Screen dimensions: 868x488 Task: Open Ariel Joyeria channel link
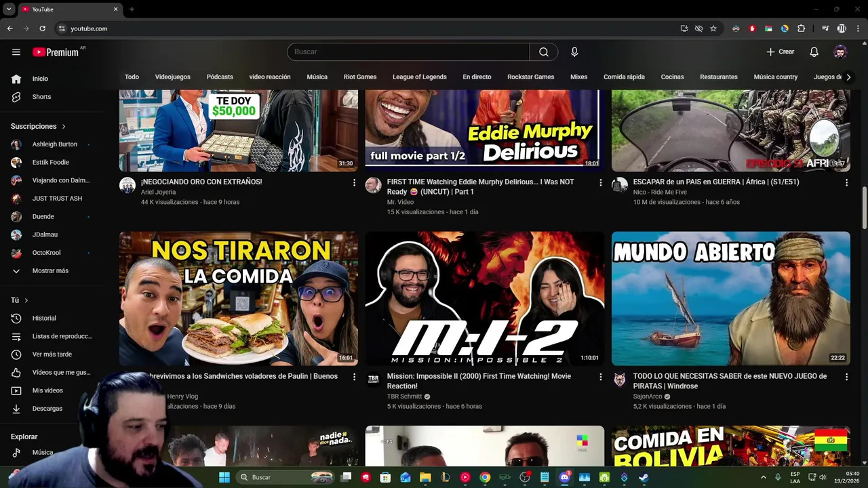pos(158,192)
